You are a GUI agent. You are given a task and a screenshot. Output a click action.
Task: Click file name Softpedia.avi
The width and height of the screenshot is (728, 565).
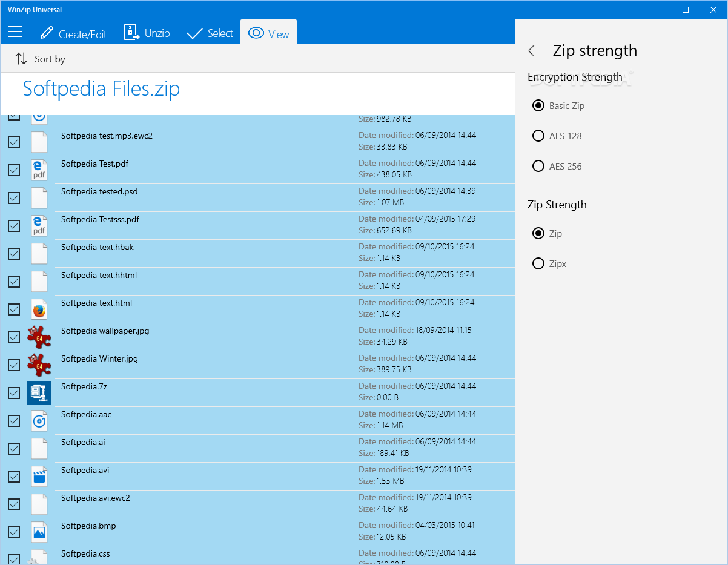[x=85, y=470]
